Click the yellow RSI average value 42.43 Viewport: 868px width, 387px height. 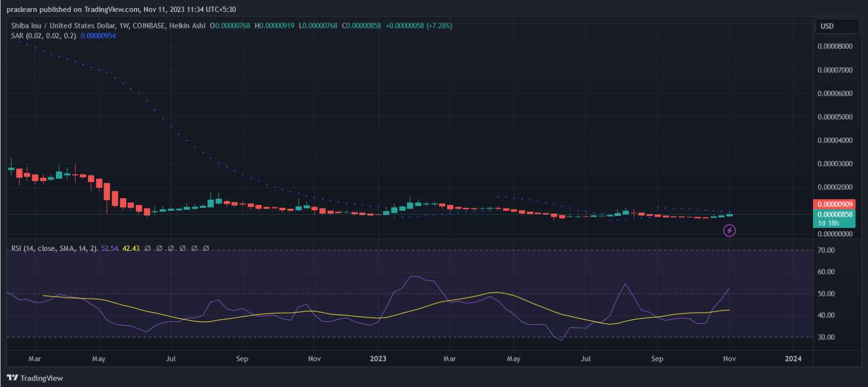[x=131, y=248]
